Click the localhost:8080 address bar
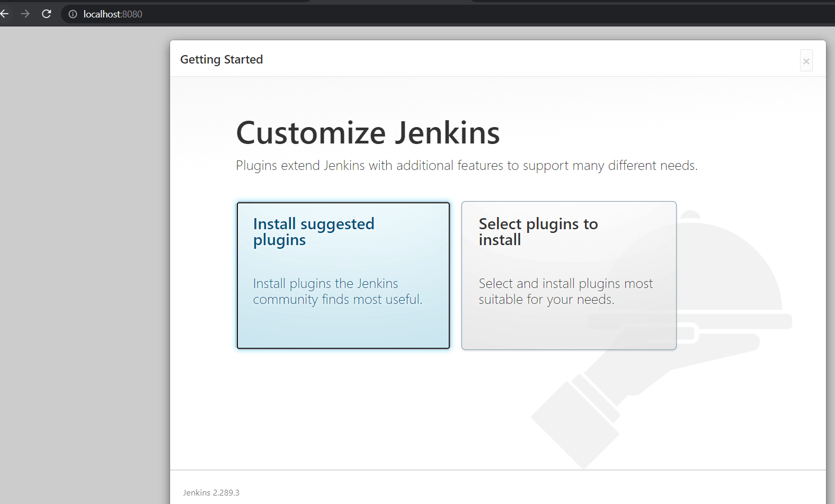835x504 pixels. point(448,14)
